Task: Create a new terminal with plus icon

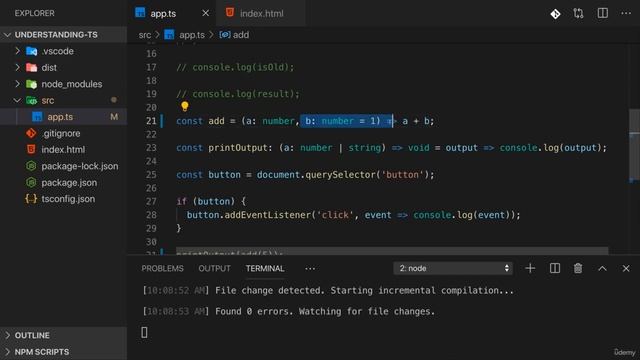Action: pos(530,268)
